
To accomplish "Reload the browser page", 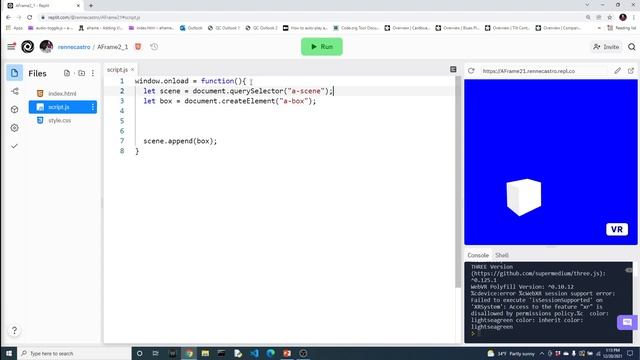I will pos(29,18).
